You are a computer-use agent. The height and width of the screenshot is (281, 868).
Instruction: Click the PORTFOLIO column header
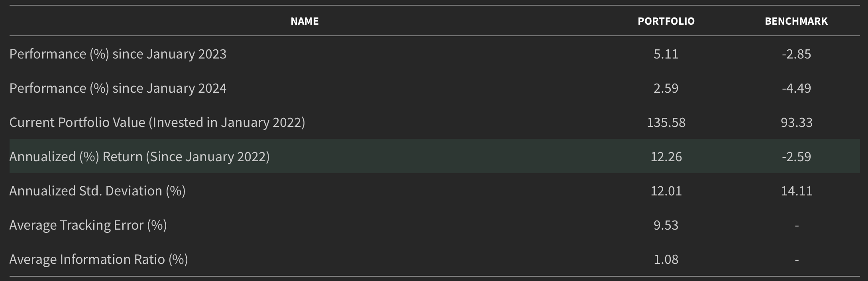(666, 21)
